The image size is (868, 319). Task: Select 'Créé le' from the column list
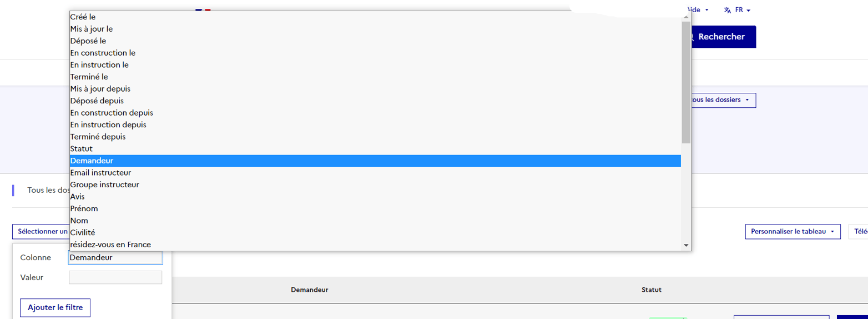(375, 17)
